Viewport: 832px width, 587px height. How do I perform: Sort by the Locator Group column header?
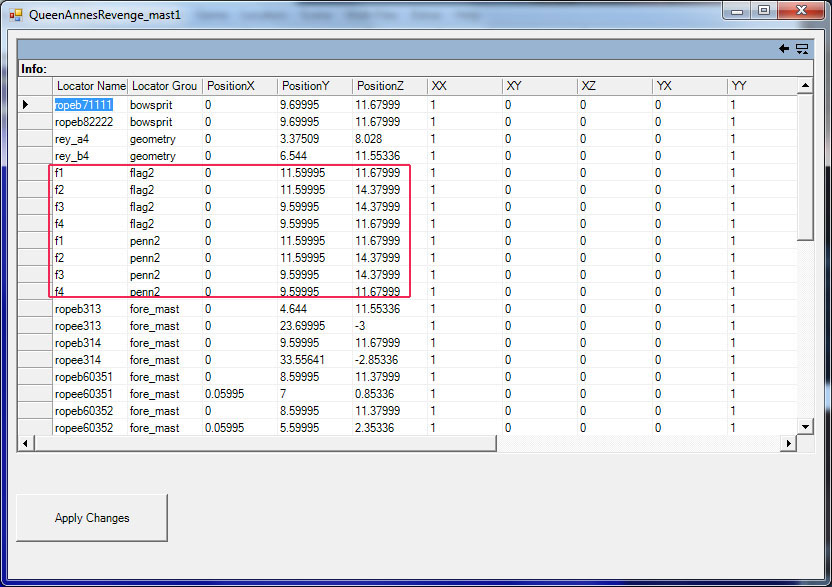tap(164, 86)
